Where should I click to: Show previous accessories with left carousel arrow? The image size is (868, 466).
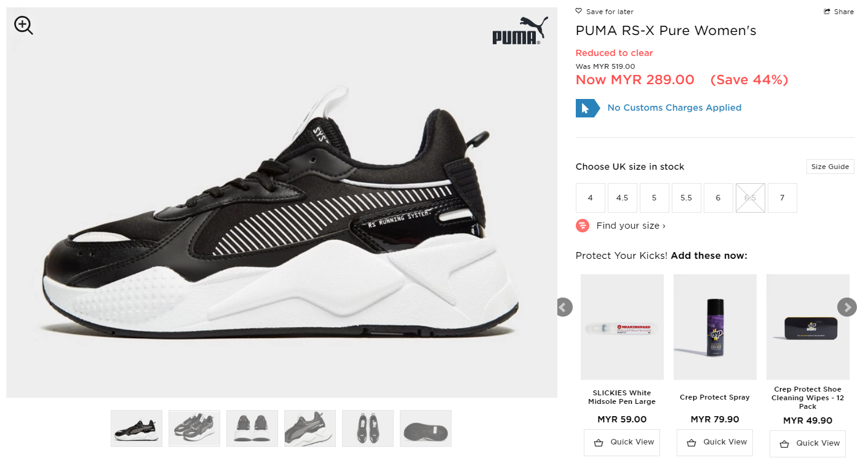563,307
